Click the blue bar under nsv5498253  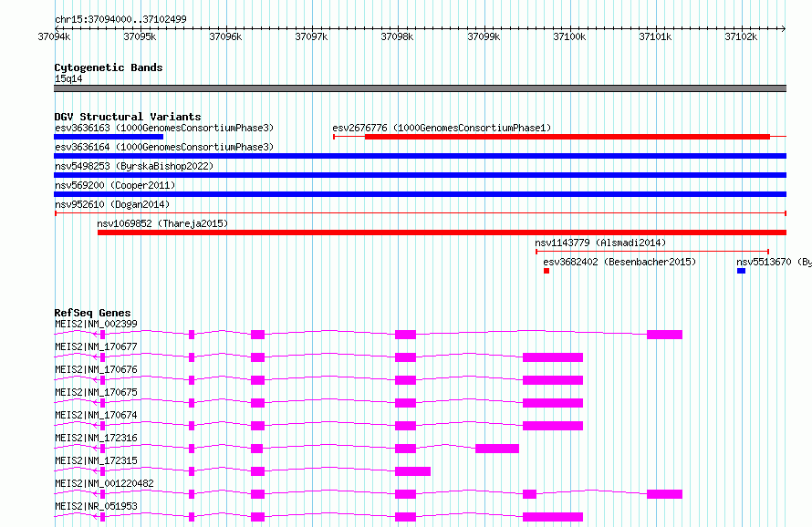point(420,175)
